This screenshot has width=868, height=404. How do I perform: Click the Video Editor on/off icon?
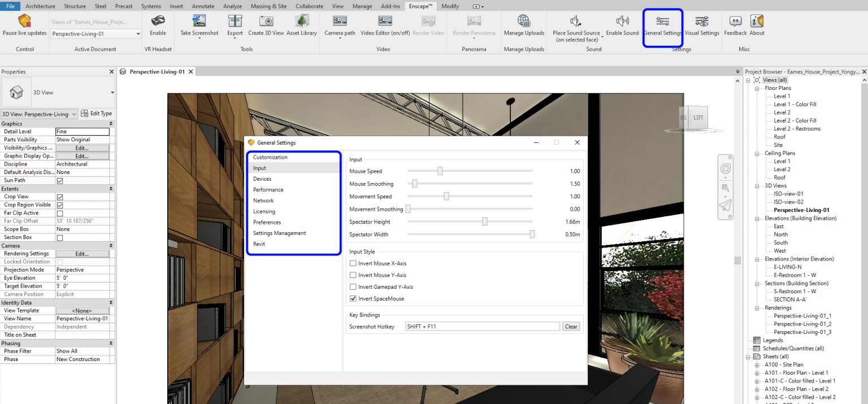385,21
